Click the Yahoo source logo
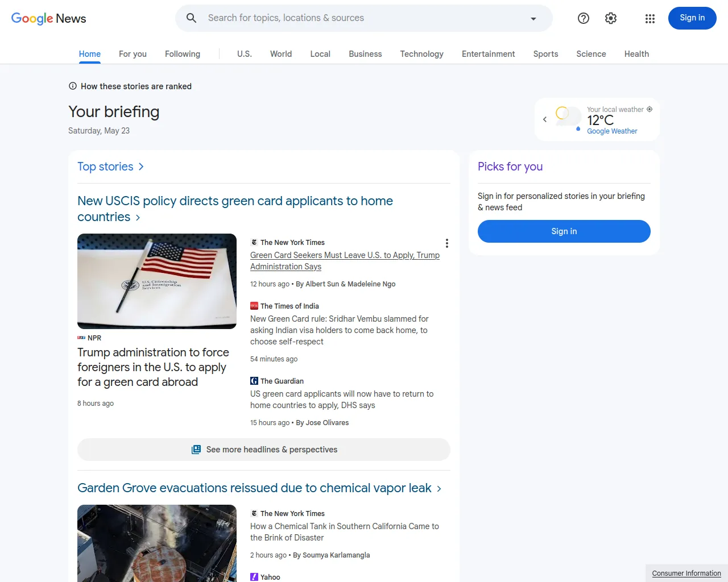Viewport: 728px width, 582px height. pyautogui.click(x=254, y=577)
